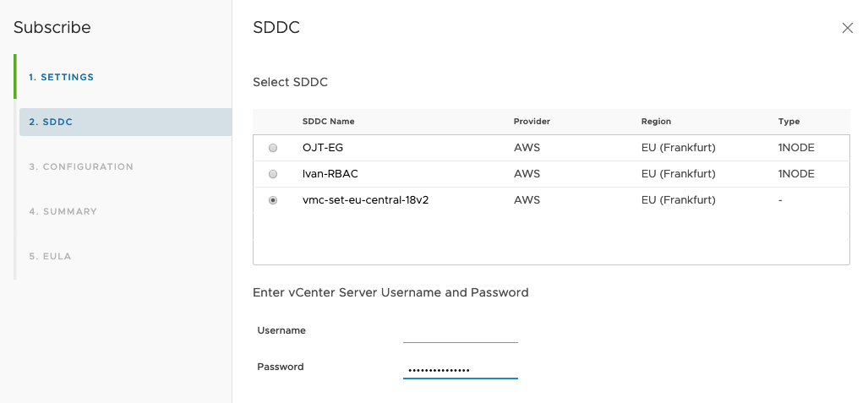Click the OJT-EG name in the table
The width and height of the screenshot is (868, 403).
(323, 148)
